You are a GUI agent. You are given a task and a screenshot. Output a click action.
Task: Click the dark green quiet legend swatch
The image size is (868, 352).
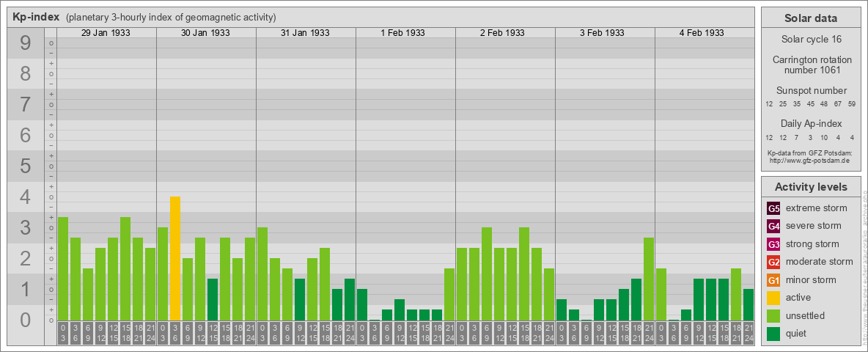(x=773, y=334)
